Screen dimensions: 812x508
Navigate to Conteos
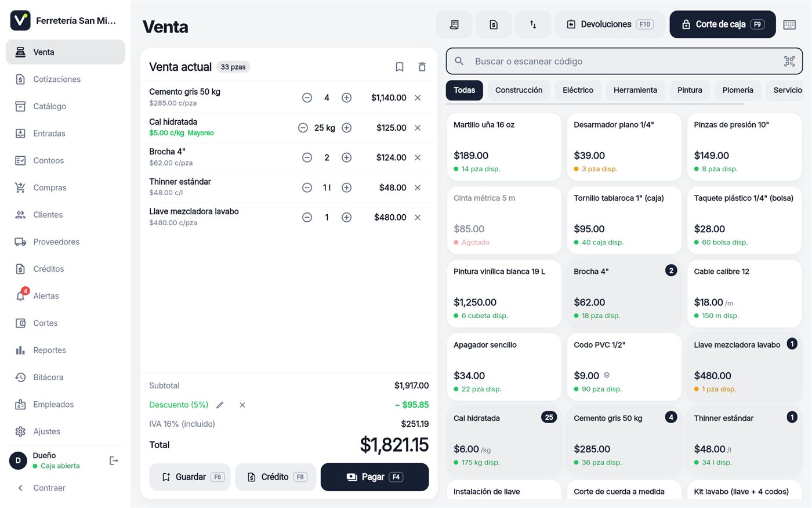(66, 160)
